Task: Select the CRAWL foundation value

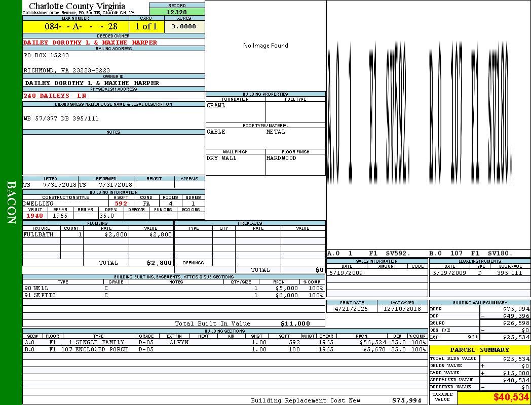Action: tap(216, 105)
